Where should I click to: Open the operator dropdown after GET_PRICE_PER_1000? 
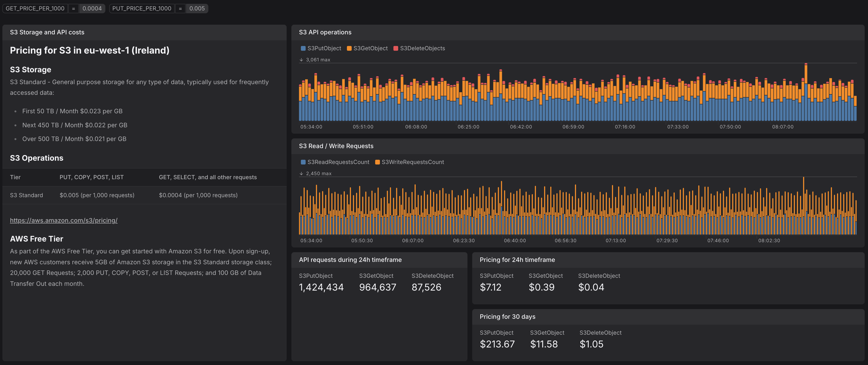74,9
